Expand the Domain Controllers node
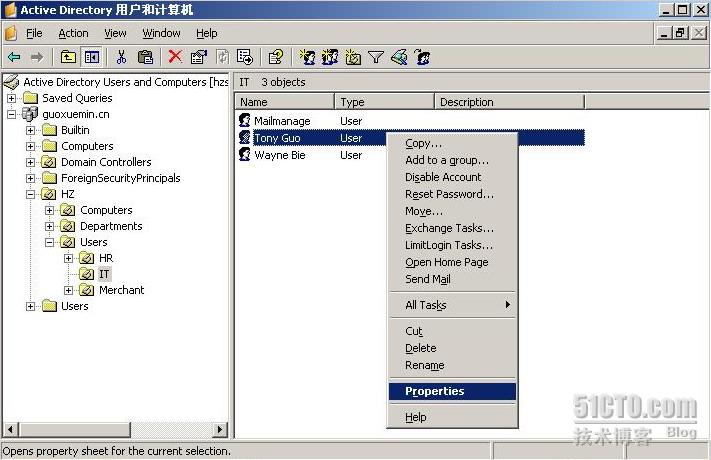This screenshot has height=460, width=711. click(30, 162)
